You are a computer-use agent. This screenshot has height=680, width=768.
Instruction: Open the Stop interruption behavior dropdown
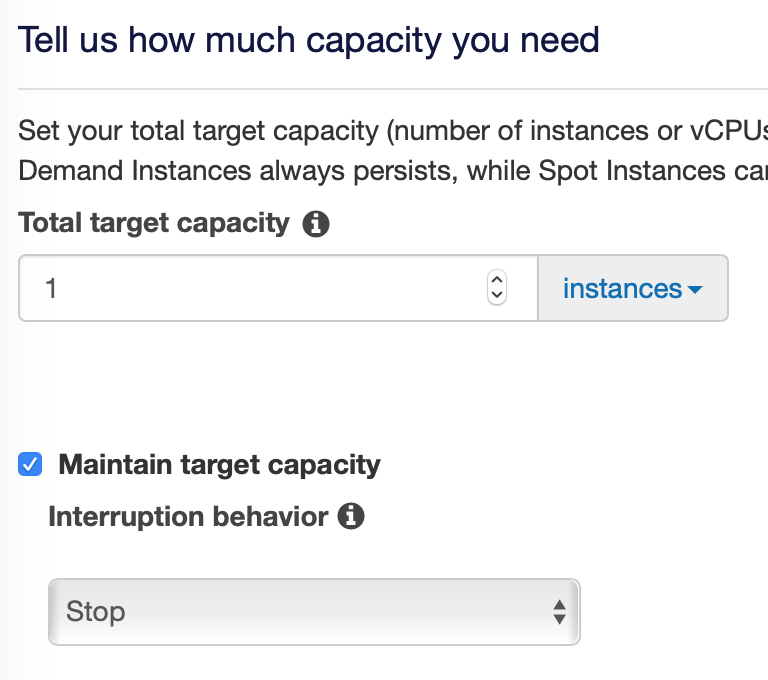pos(314,612)
